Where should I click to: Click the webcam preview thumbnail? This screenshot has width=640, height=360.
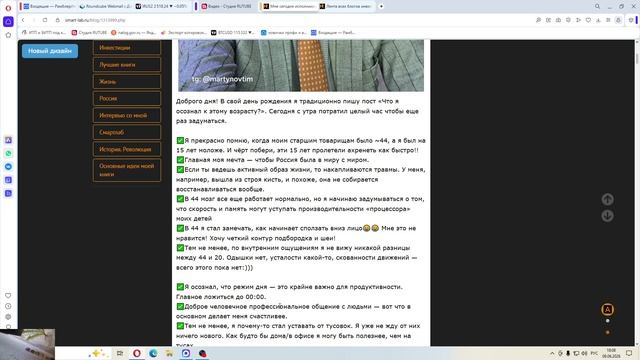pos(27,344)
